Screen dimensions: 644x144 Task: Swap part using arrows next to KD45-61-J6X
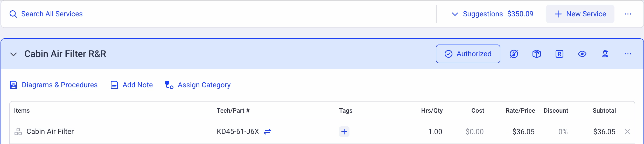point(267,132)
